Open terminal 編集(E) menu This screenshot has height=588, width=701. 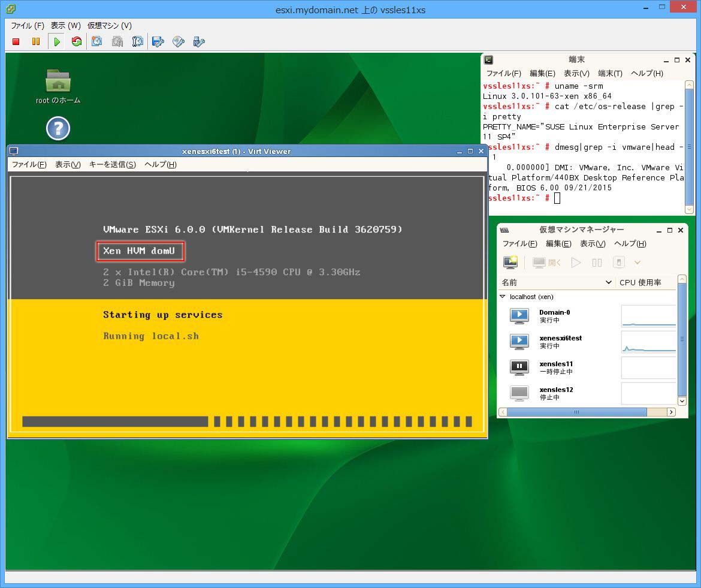[x=542, y=73]
